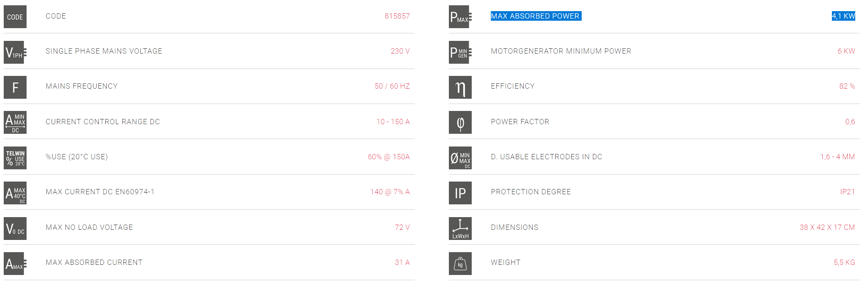
Task: Click the max absorbed current icon
Action: pyautogui.click(x=15, y=263)
